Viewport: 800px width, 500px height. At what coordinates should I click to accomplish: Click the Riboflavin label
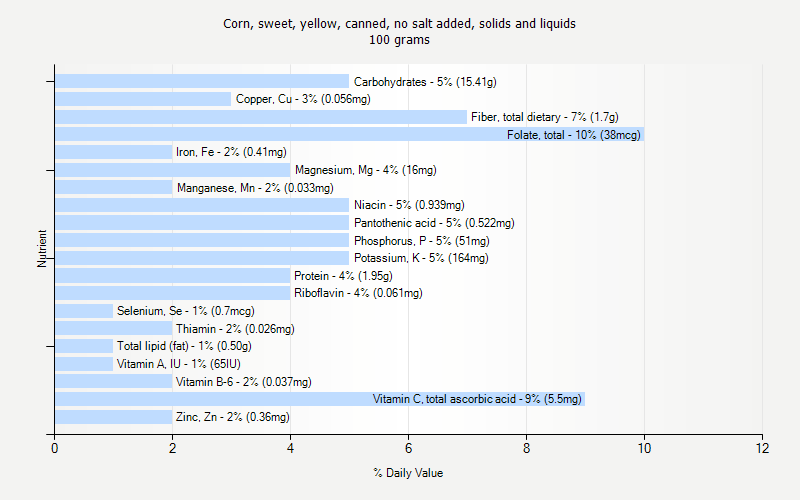click(x=358, y=293)
